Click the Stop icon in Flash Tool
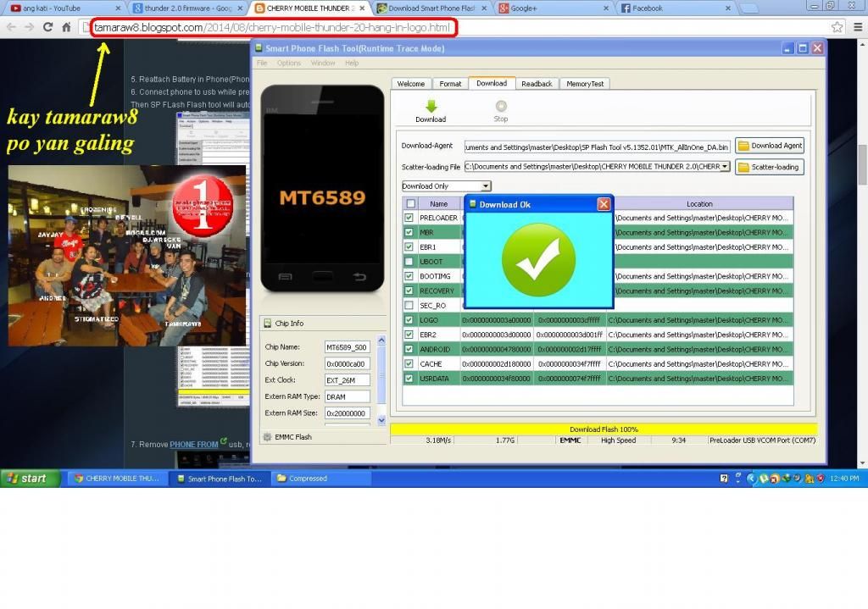Image resolution: width=868 pixels, height=609 pixels. click(501, 106)
